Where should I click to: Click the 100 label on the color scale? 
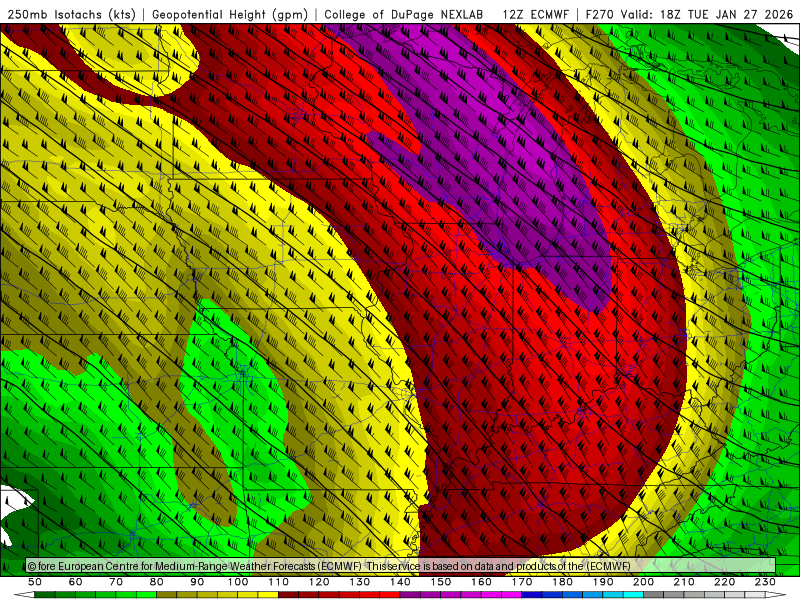[238, 582]
